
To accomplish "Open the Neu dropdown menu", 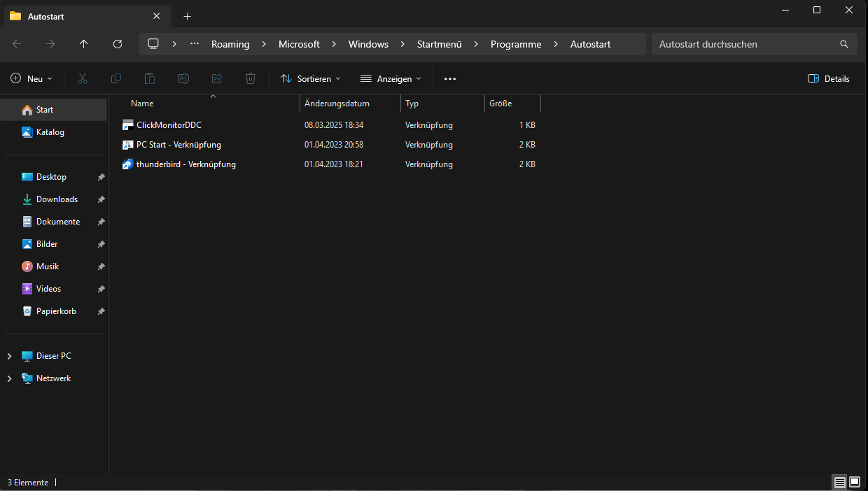I will click(x=31, y=78).
